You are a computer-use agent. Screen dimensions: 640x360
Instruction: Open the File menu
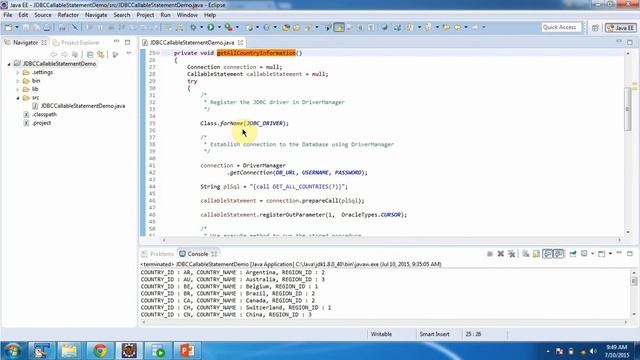tap(8, 15)
